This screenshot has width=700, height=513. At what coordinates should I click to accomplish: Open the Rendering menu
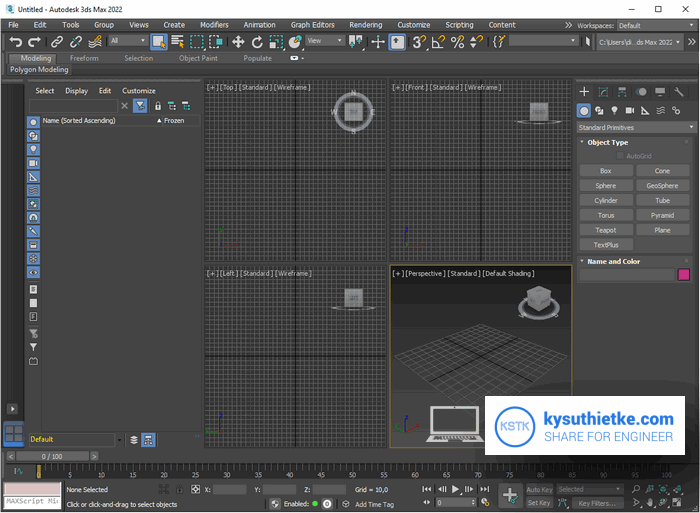[366, 25]
